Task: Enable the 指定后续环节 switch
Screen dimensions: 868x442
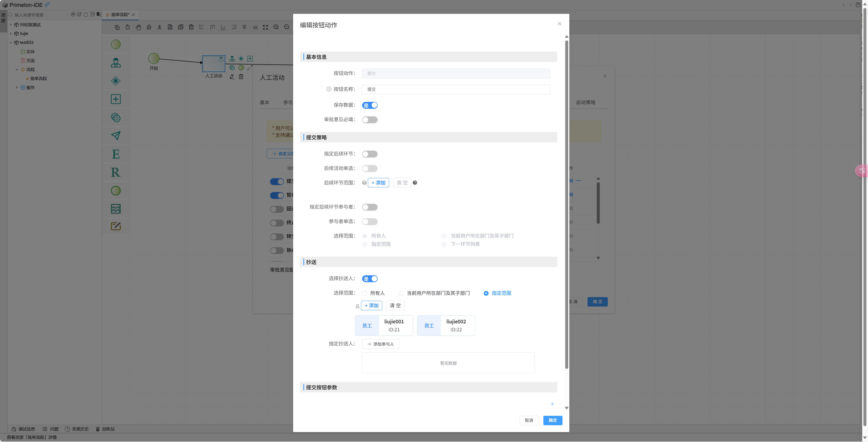Action: [x=370, y=154]
